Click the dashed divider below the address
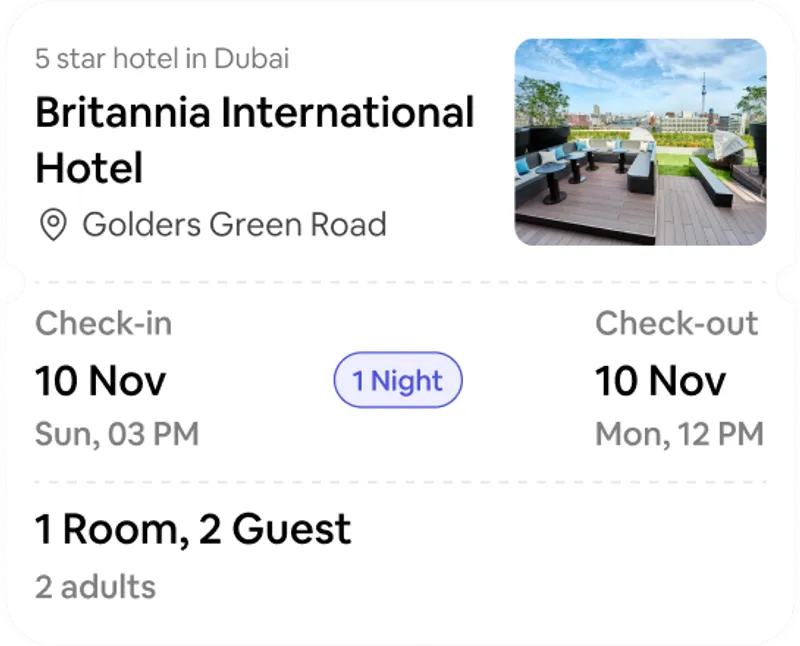Screen dimensions: 800x646 (401, 282)
